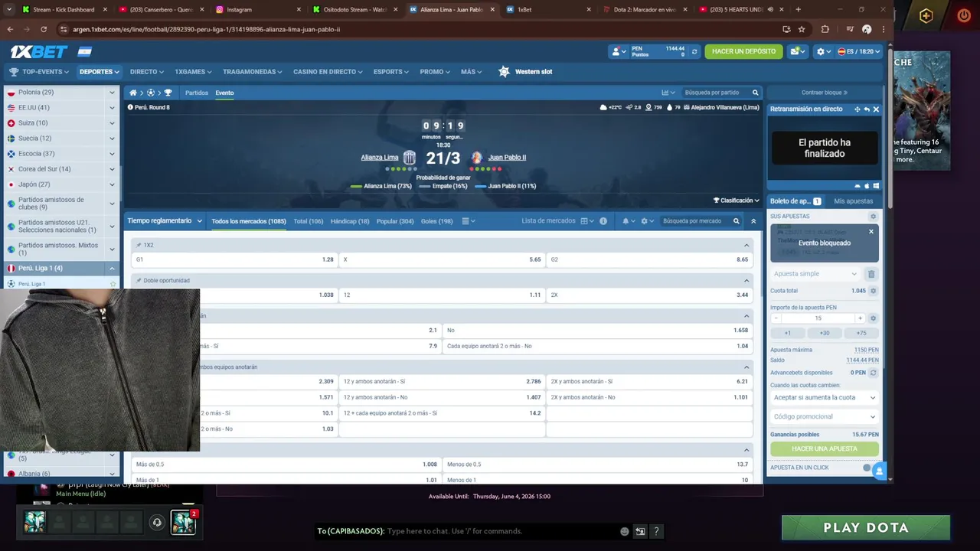This screenshot has height=551, width=980.
Task: Click the trophy breadcrumb icon
Action: point(168,93)
